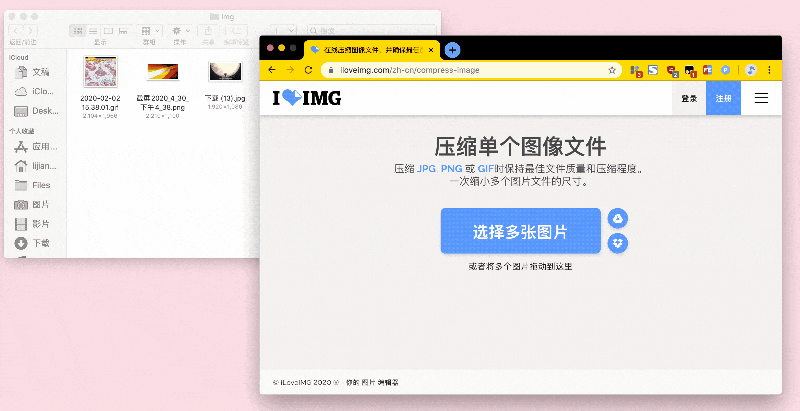
Task: Click Chrome's forward navigation arrow
Action: point(290,70)
